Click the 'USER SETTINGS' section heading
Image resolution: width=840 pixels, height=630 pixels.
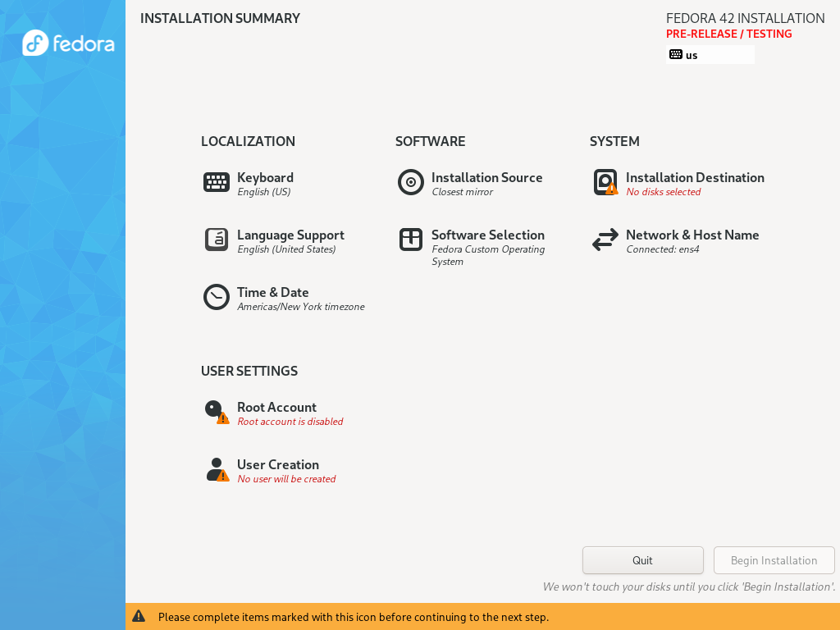pyautogui.click(x=249, y=372)
